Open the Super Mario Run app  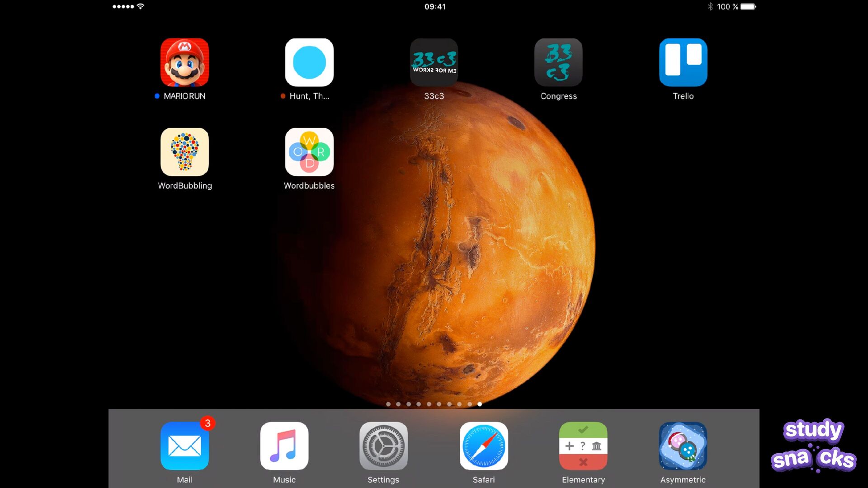click(x=184, y=62)
